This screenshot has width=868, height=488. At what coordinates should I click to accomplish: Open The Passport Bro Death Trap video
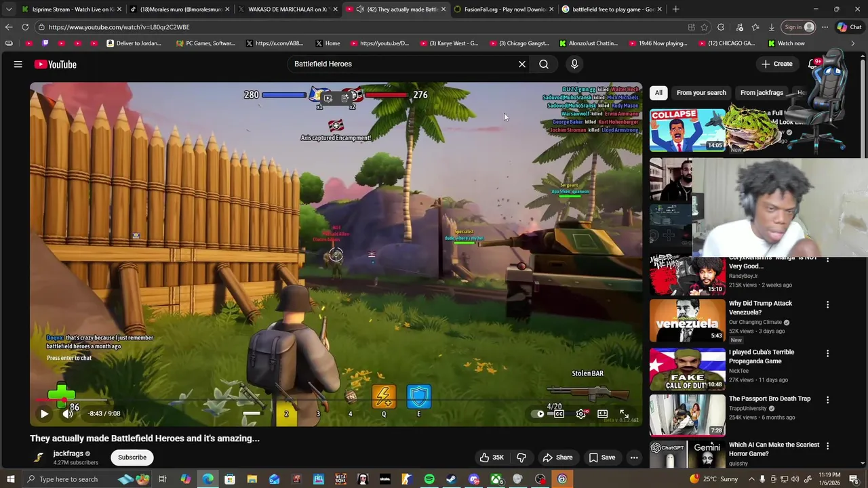pos(770,399)
